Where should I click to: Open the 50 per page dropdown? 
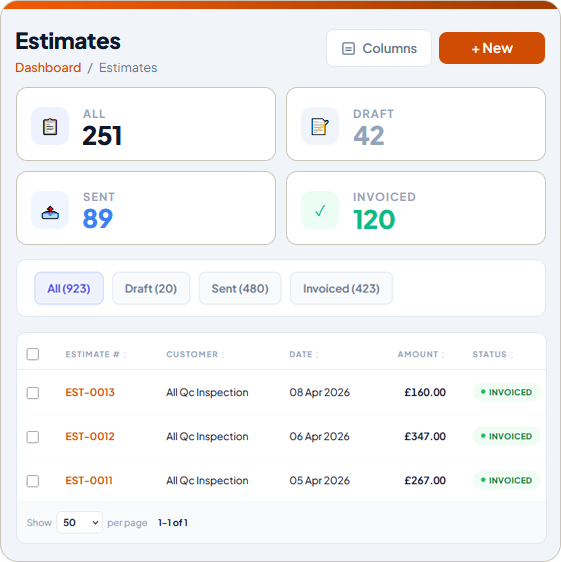tap(80, 523)
